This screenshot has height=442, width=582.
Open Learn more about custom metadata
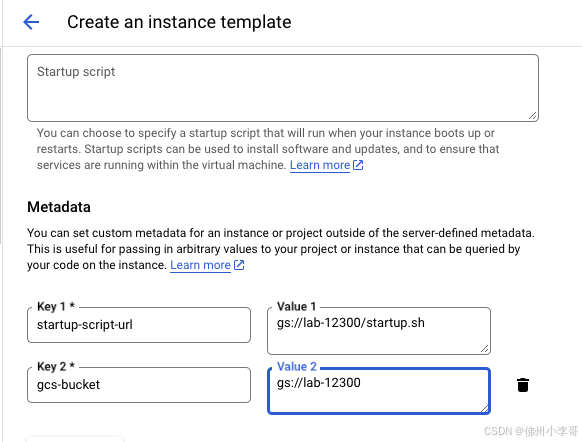coord(200,265)
